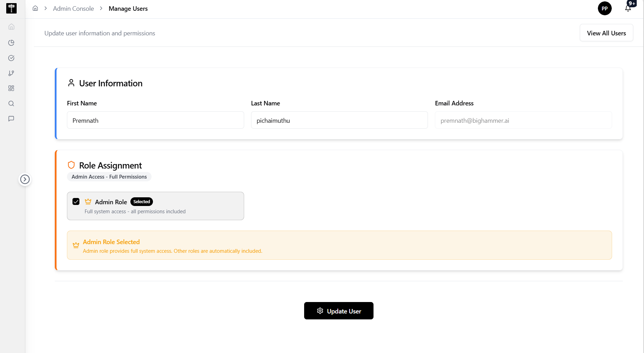The image size is (644, 353).
Task: Go to home via breadcrumb icon
Action: 35,8
